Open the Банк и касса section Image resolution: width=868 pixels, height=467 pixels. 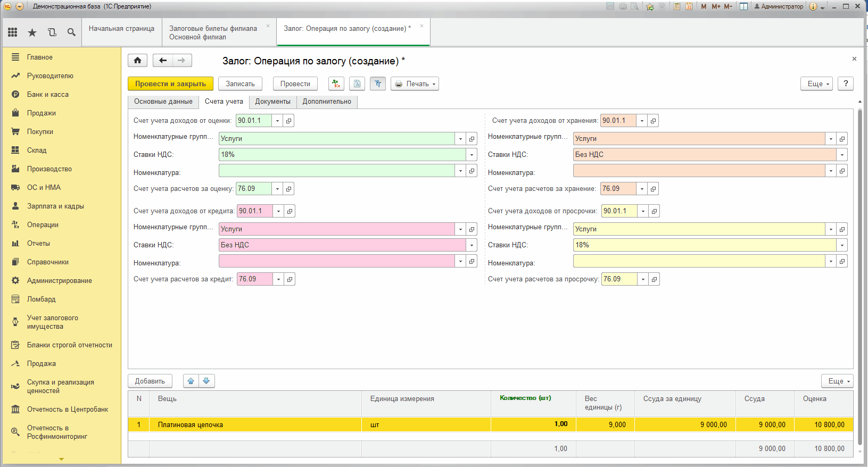click(x=48, y=95)
